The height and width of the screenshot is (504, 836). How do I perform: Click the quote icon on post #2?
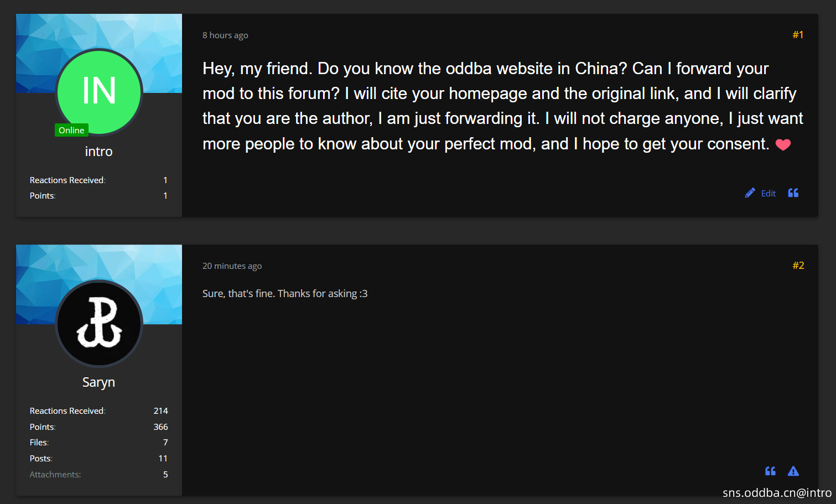(770, 471)
